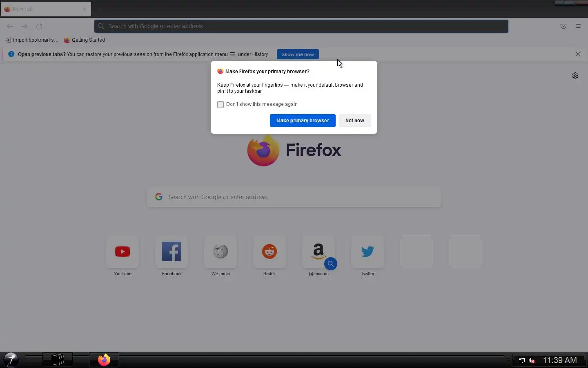588x368 pixels.
Task: Click the Firefox logo in dialog title
Action: (220, 71)
